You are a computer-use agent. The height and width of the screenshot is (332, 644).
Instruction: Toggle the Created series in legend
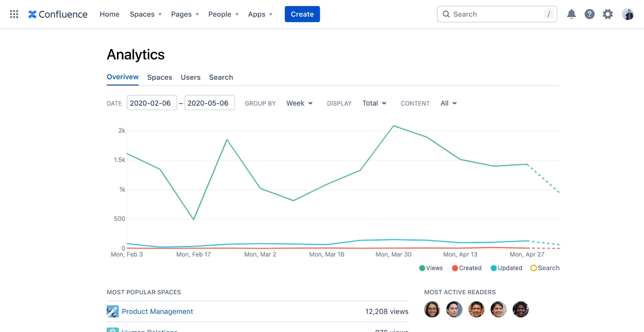click(467, 268)
